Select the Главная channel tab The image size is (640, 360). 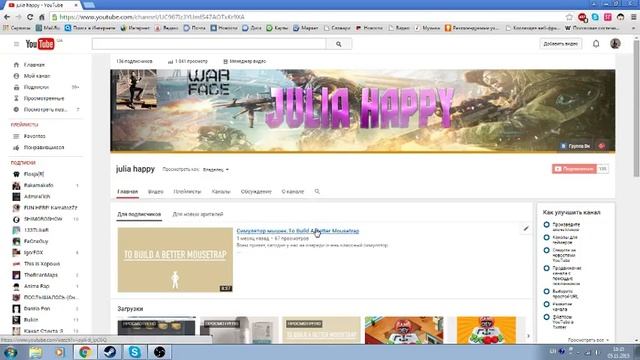pyautogui.click(x=128, y=191)
